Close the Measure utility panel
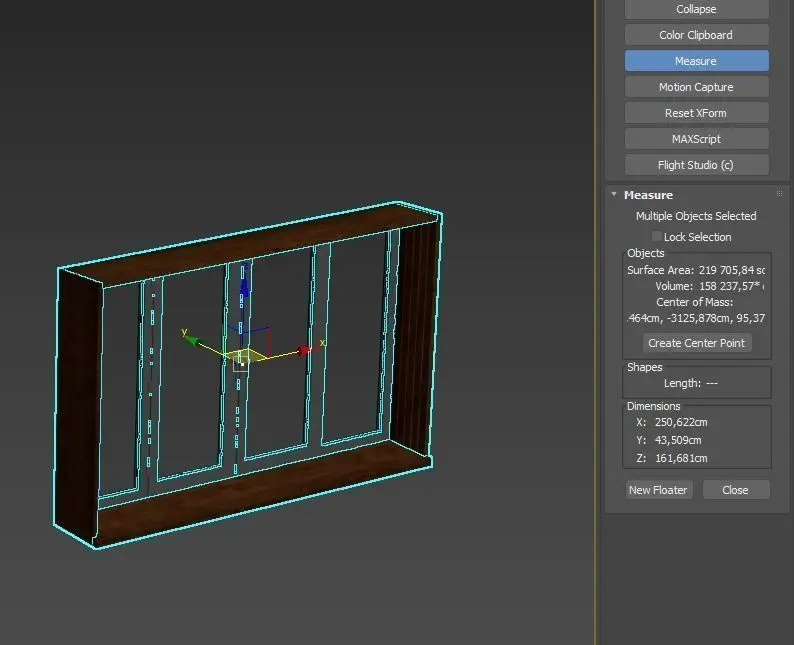 click(x=735, y=490)
